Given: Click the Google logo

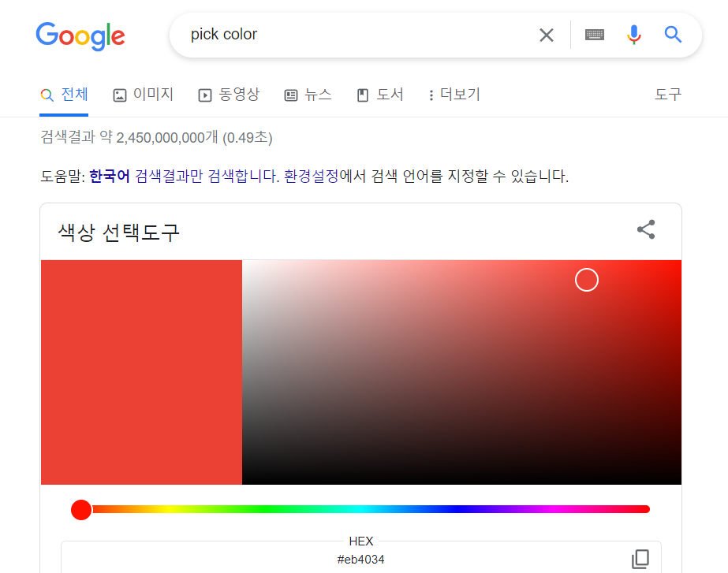Looking at the screenshot, I should tap(80, 35).
